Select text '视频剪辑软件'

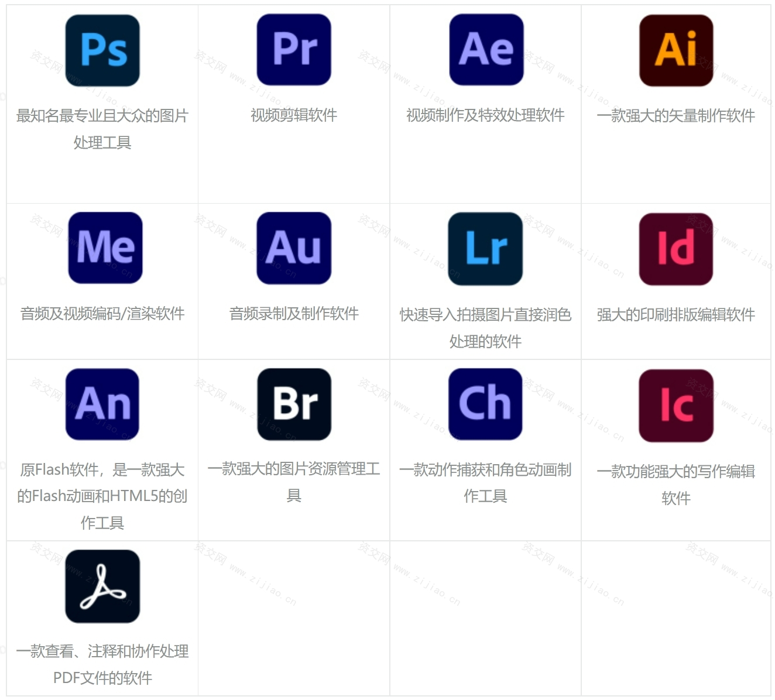click(x=294, y=115)
